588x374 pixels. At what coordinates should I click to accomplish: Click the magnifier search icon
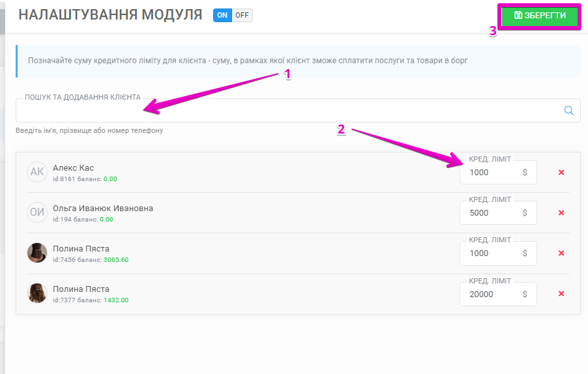(x=569, y=111)
